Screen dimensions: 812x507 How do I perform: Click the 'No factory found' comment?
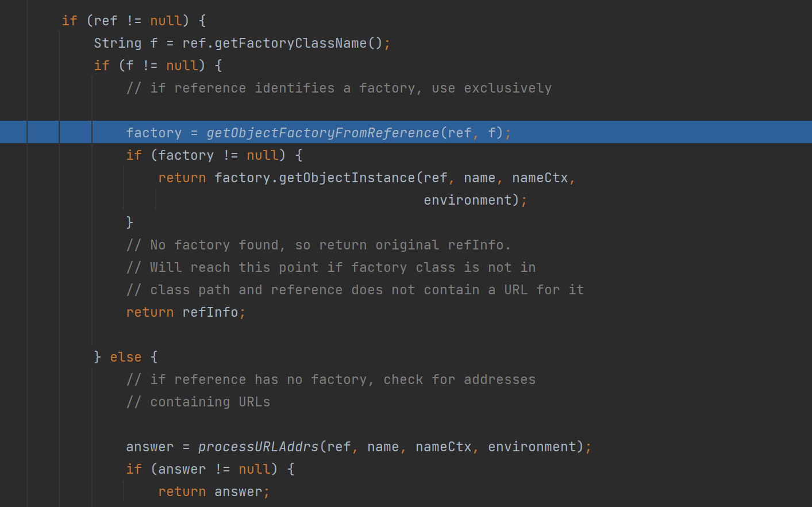pos(318,245)
